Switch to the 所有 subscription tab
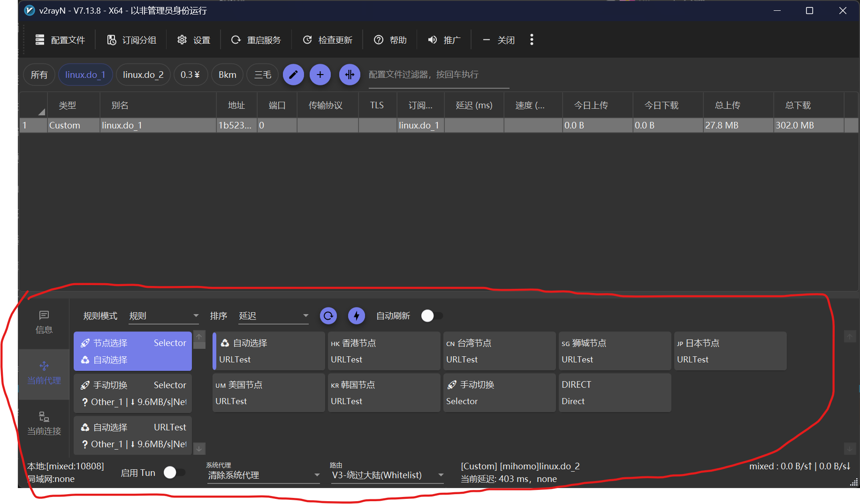The image size is (860, 504). 39,75
